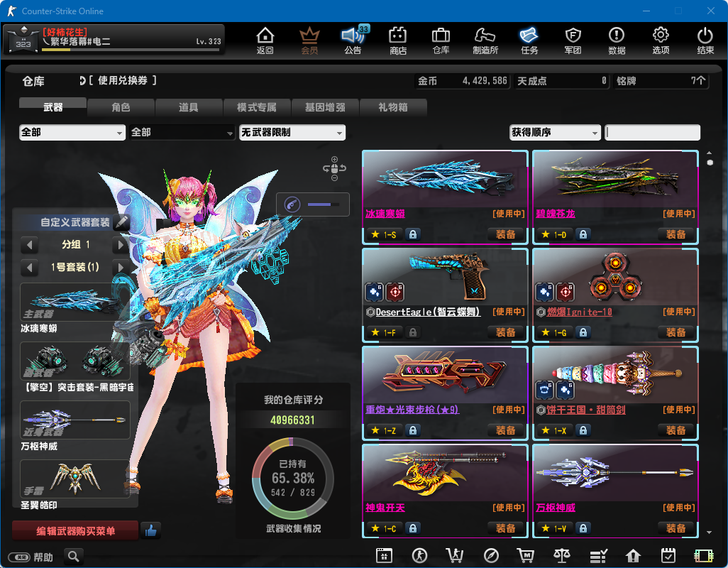
Task: Open the dark 全部 dropdown beside 无武器限制
Action: [182, 132]
